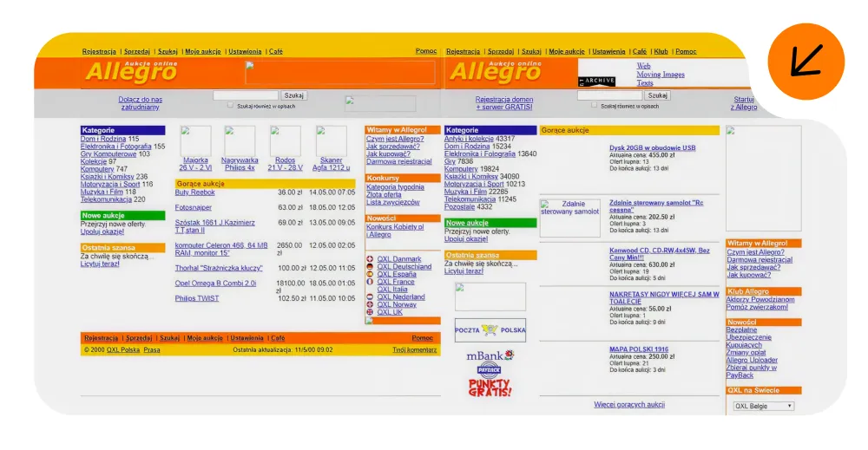The height and width of the screenshot is (450, 868).
Task: Enable description search checkbox next to Dołącz do nas
Action: tap(231, 105)
